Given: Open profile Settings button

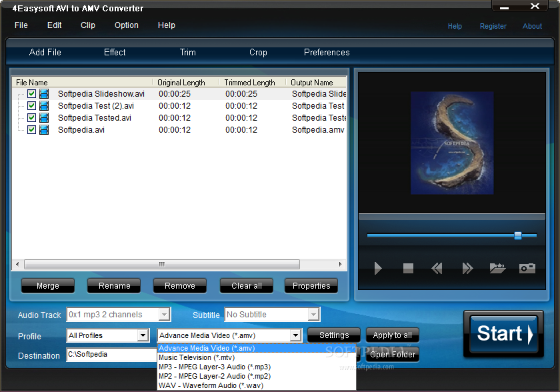Looking at the screenshot, I should [x=334, y=335].
